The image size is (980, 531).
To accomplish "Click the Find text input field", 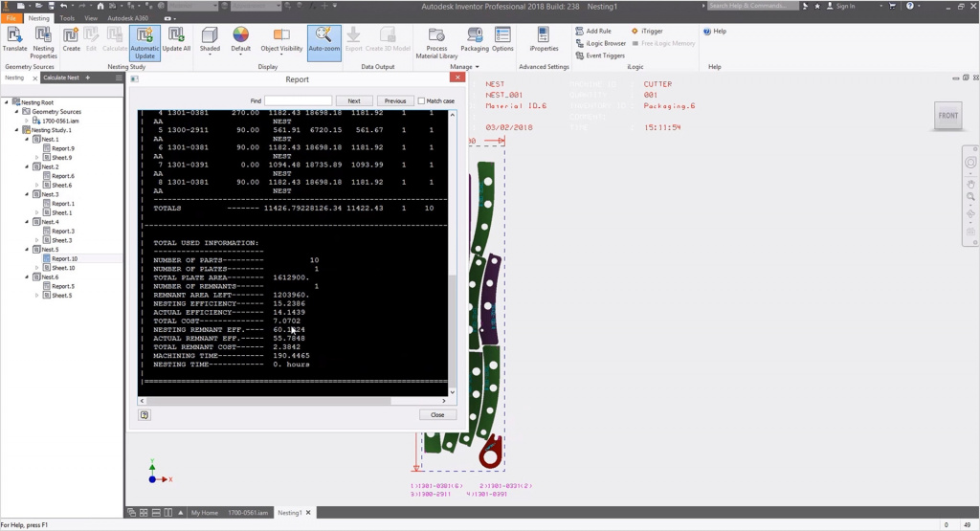I will (x=298, y=100).
